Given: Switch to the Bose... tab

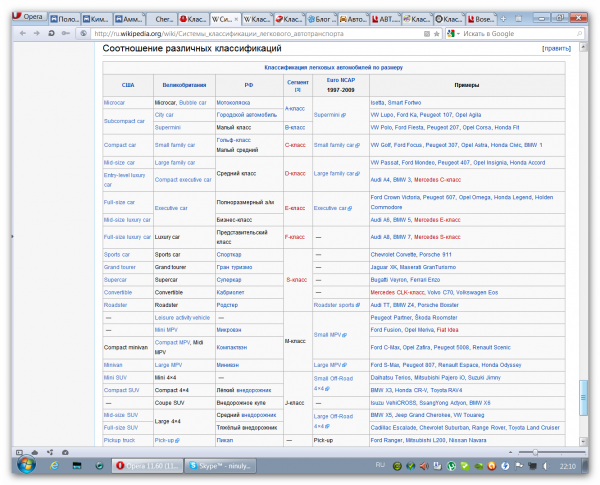Looking at the screenshot, I should point(481,19).
